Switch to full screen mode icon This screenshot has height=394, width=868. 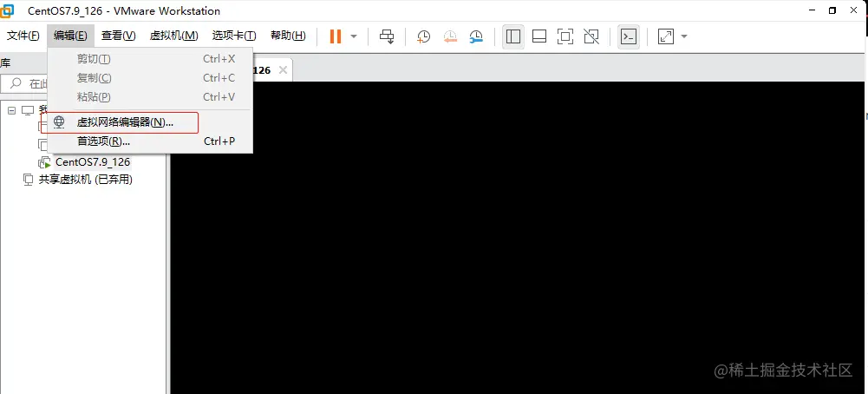(565, 36)
